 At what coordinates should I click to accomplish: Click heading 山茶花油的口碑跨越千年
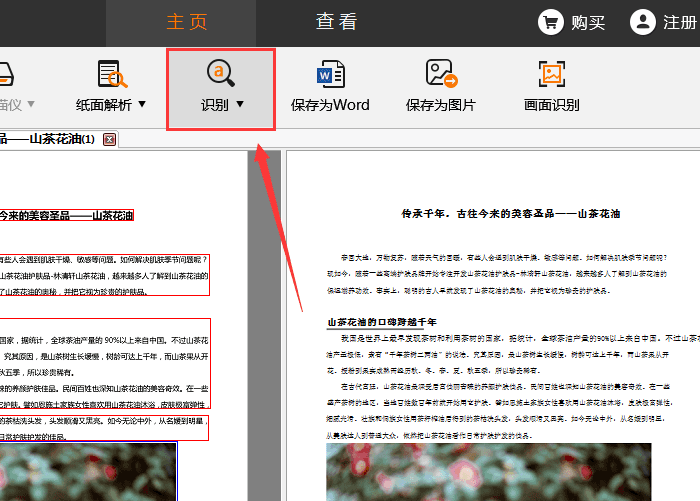[382, 322]
